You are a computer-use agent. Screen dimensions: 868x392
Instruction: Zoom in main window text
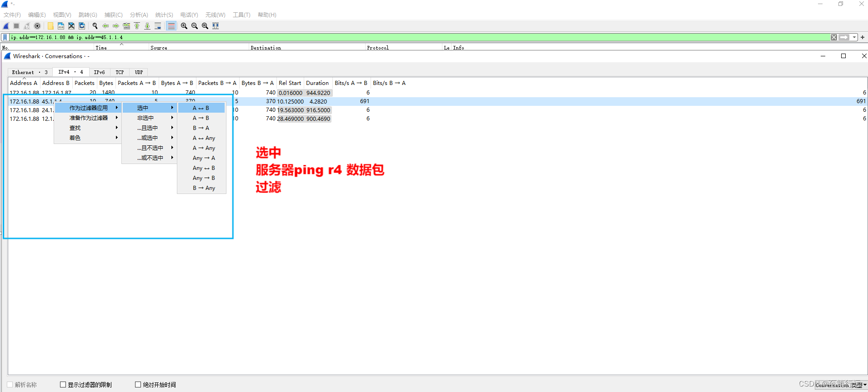point(184,26)
